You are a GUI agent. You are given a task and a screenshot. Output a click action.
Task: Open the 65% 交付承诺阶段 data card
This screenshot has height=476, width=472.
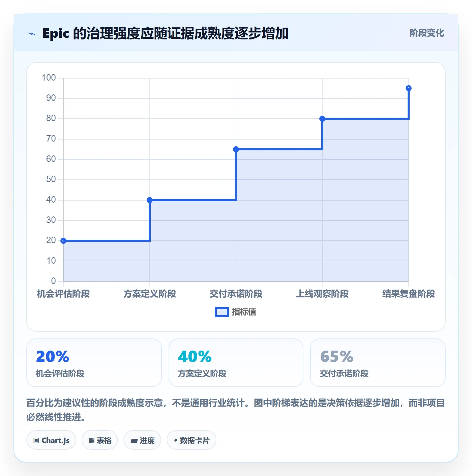click(378, 363)
